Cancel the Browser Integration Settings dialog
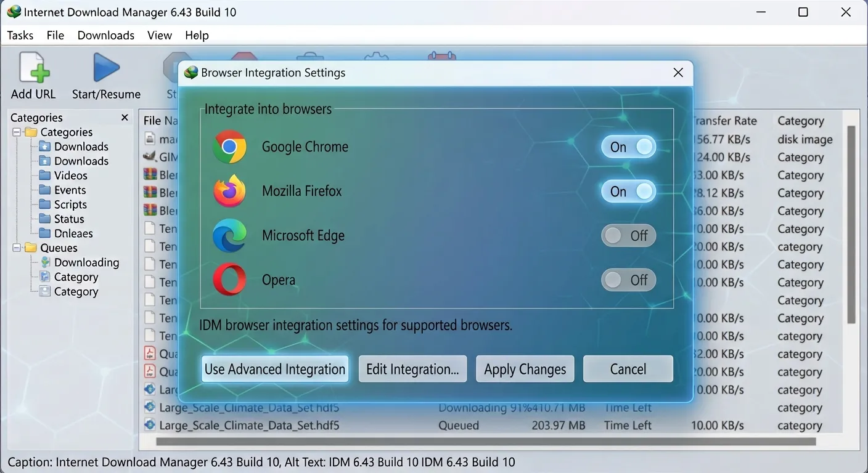The height and width of the screenshot is (473, 868). point(628,369)
